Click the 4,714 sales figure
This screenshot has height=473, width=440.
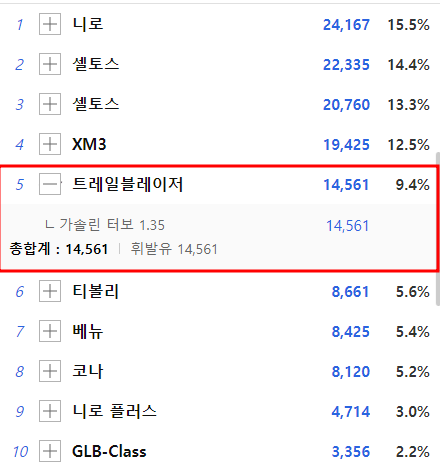[x=351, y=412]
